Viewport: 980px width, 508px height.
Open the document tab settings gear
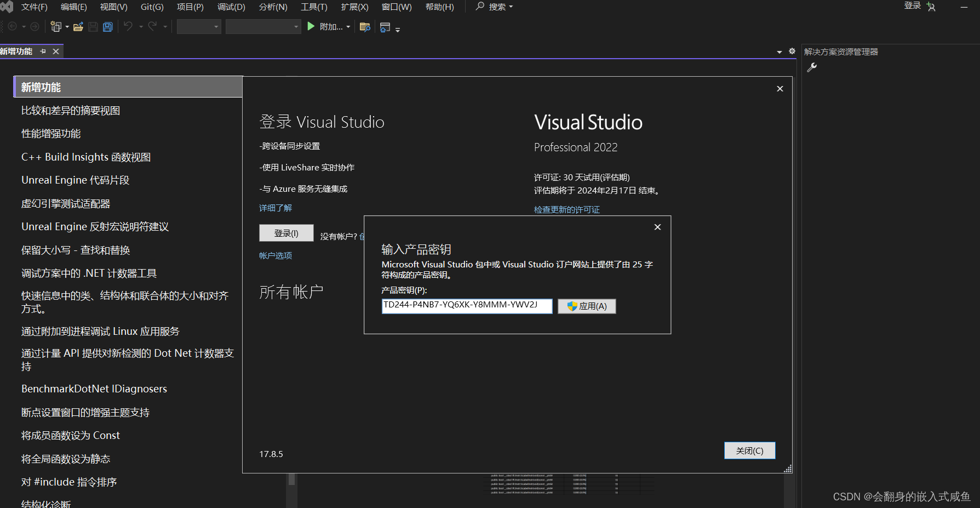coord(792,51)
